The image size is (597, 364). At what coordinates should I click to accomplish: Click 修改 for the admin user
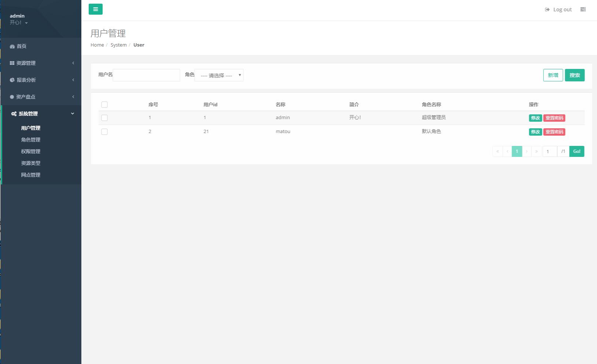[x=535, y=118]
